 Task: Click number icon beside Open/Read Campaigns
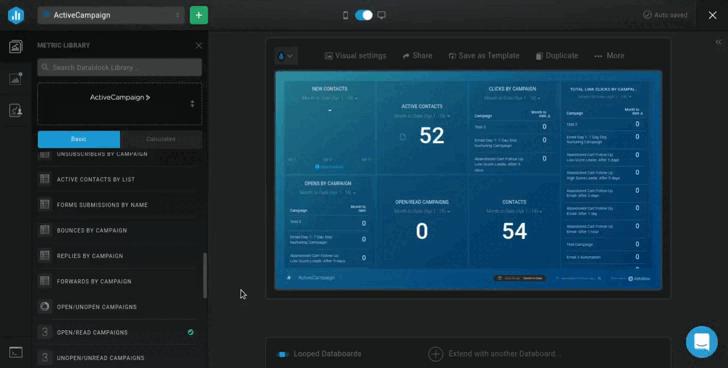(x=45, y=332)
